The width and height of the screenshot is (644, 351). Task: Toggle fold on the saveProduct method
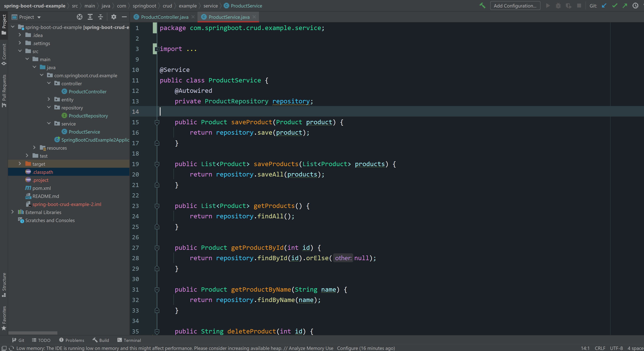pyautogui.click(x=157, y=122)
